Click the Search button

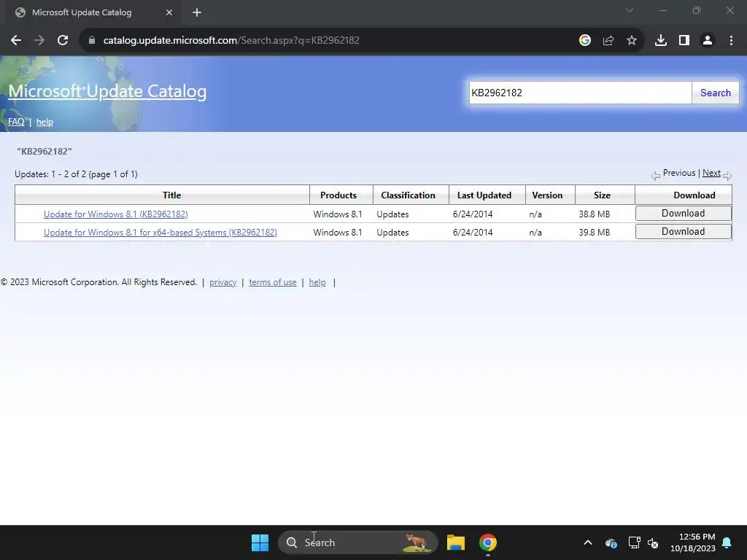[715, 93]
